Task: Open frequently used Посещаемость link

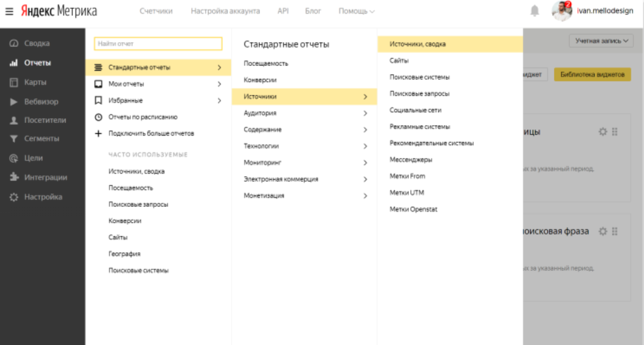Action: (x=131, y=188)
